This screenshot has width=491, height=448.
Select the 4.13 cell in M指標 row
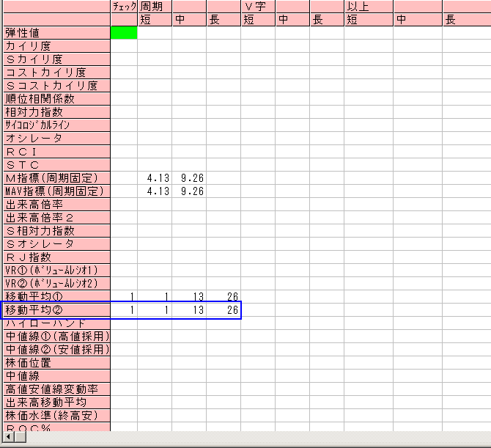pos(155,178)
